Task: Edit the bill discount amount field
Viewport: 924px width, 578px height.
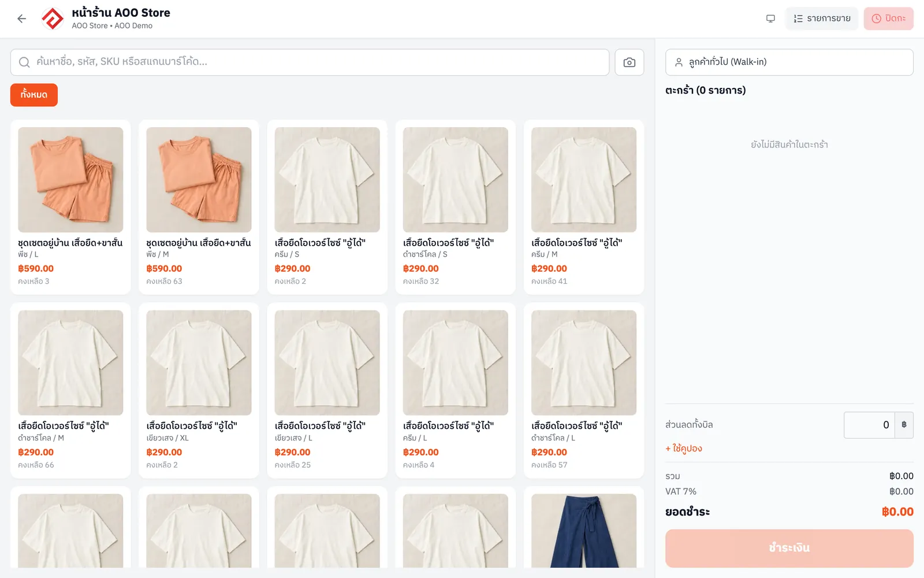Action: (x=869, y=425)
